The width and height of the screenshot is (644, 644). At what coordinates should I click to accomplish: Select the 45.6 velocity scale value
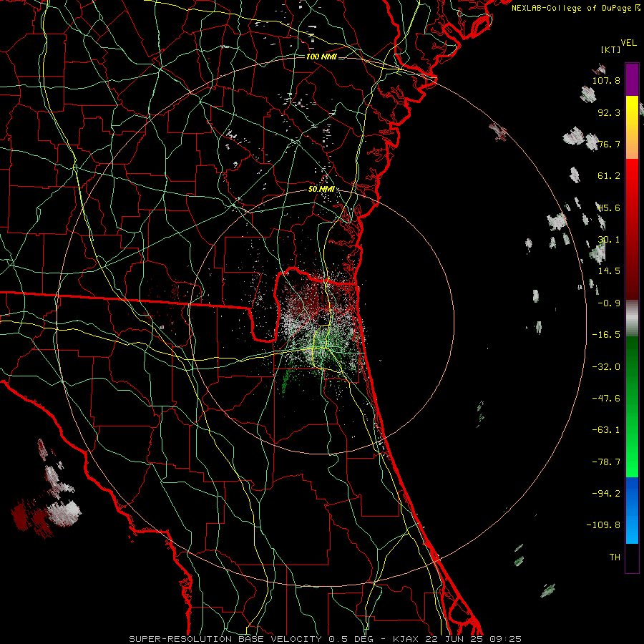pyautogui.click(x=609, y=208)
